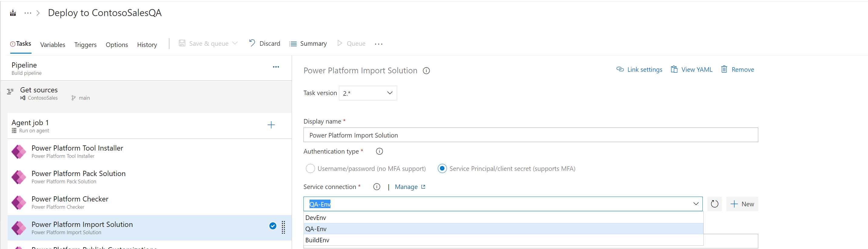Click the drag handle on Import Solution task
The image size is (868, 249).
[283, 227]
